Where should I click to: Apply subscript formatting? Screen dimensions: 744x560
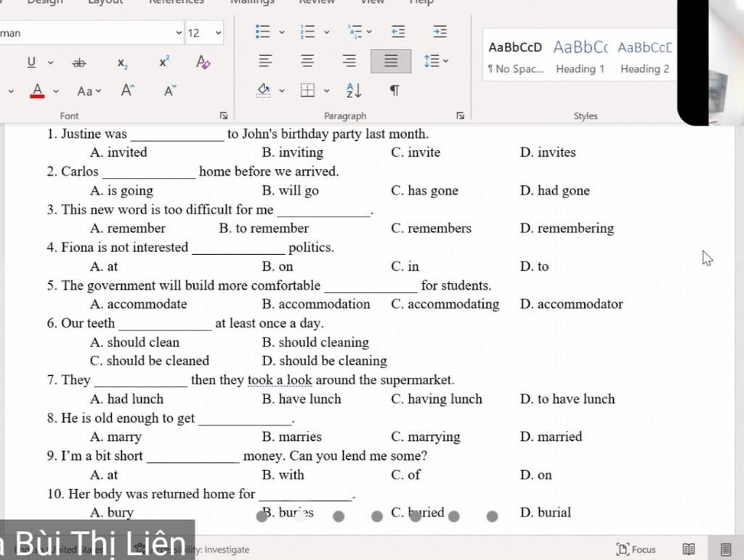pos(122,63)
